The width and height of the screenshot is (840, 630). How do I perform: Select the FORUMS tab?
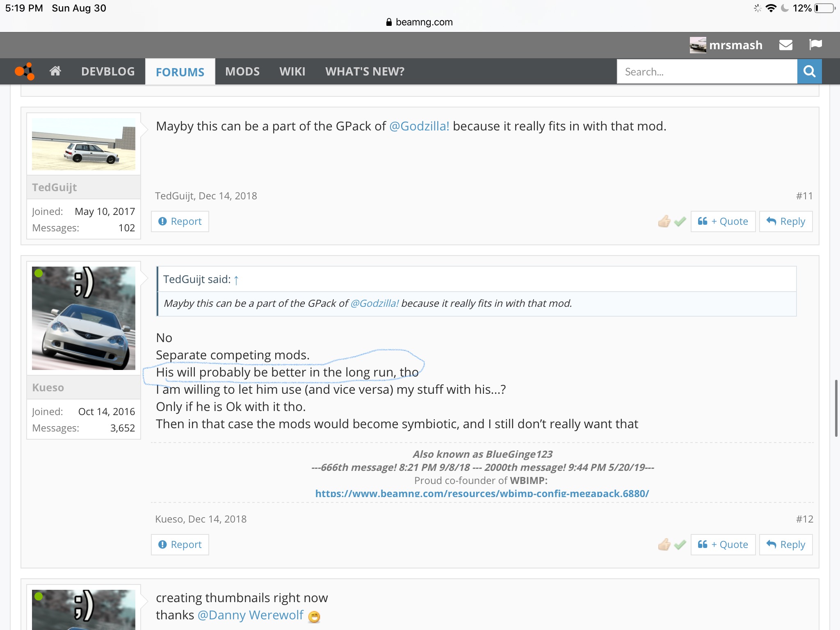click(180, 72)
